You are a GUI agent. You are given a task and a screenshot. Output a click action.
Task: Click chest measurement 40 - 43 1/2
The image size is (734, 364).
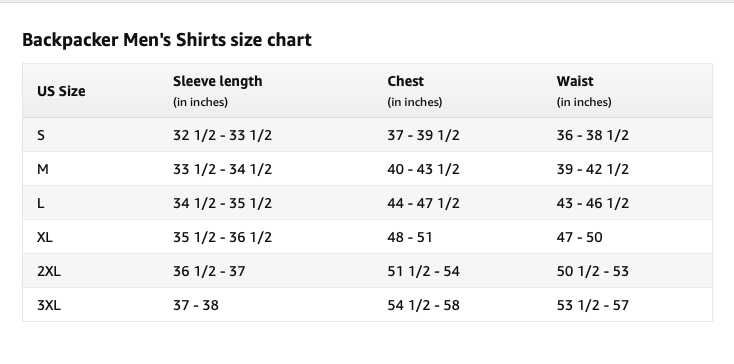coord(423,169)
